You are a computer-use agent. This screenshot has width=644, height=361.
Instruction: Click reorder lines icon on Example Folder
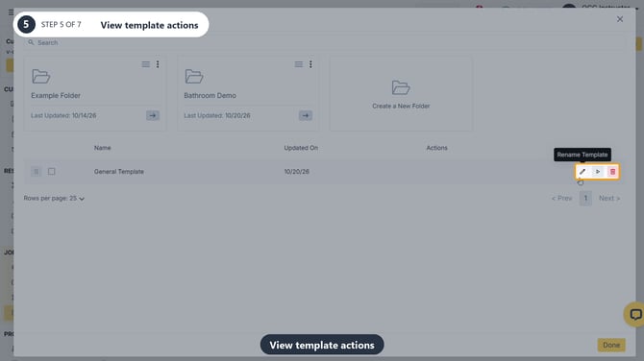pos(146,64)
